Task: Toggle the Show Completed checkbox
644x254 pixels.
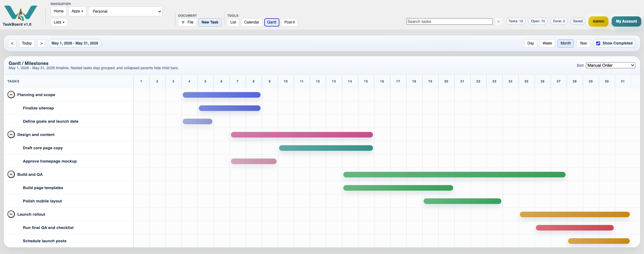Action: [x=598, y=43]
